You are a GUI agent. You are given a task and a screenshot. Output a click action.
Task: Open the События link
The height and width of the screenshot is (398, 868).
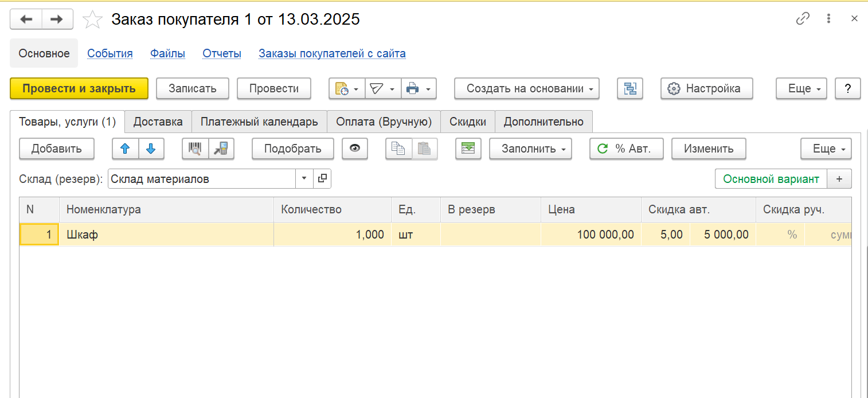point(110,53)
